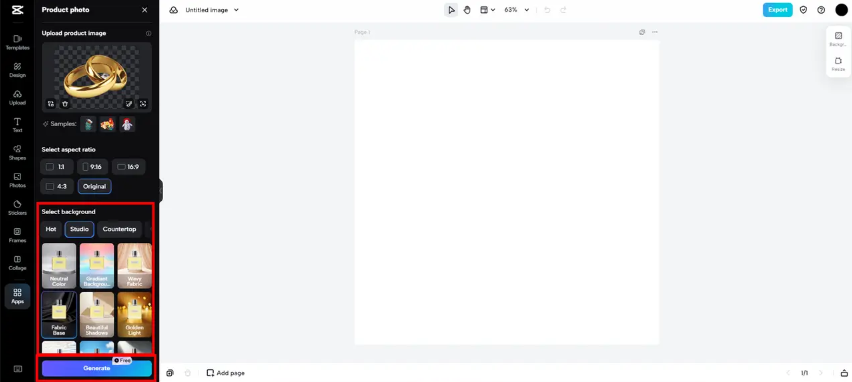
Task: Open the Design sidebar panel
Action: (x=17, y=70)
